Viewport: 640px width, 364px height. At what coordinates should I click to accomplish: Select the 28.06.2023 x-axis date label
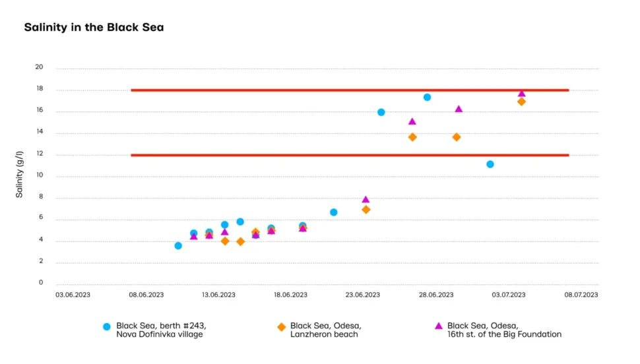436,295
